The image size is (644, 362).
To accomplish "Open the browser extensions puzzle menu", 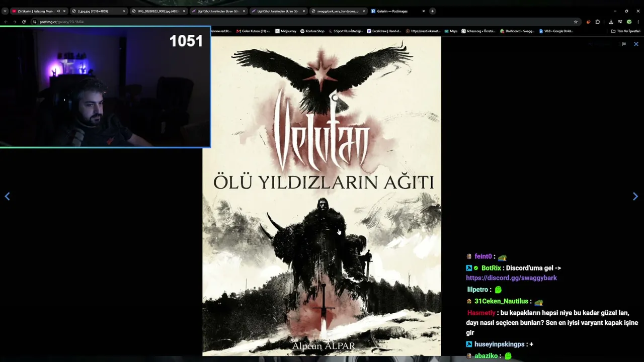I will tap(598, 22).
